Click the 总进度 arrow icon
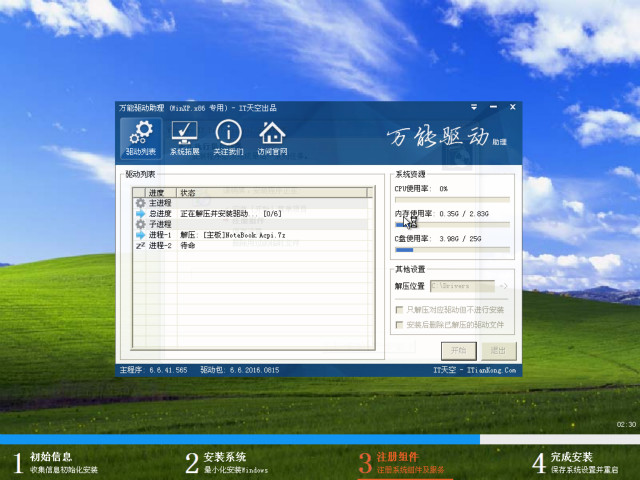 (140, 214)
